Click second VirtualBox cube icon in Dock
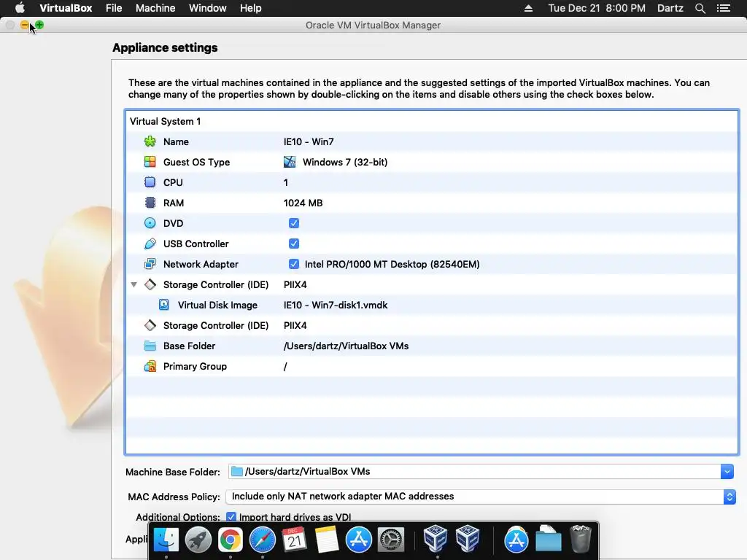 (468, 538)
